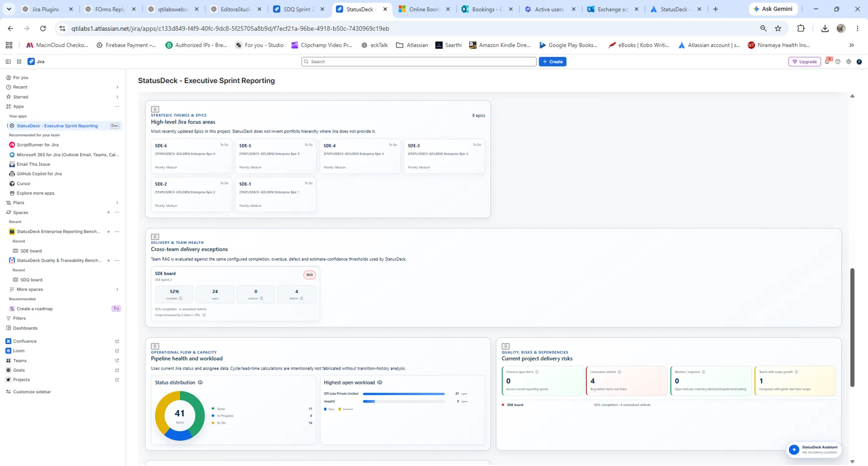Click Ask Gemini in the browser
The height and width of the screenshot is (466, 868).
[x=773, y=9]
